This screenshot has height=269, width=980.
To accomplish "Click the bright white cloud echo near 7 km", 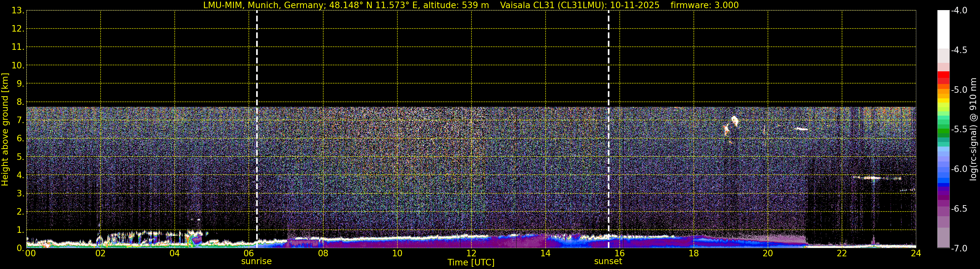I will [734, 121].
